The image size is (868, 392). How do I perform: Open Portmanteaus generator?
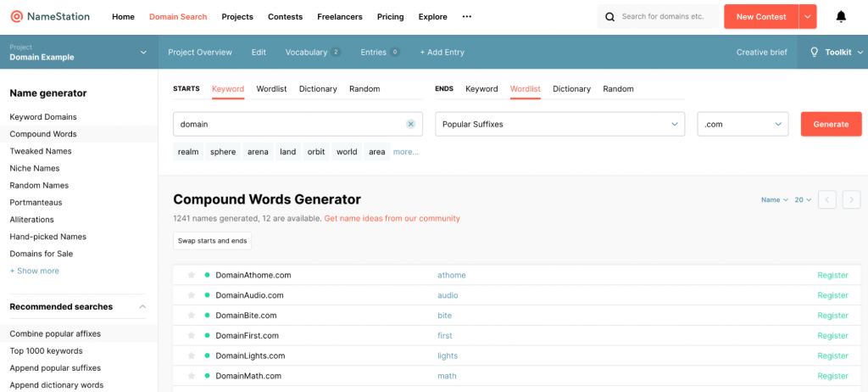pyautogui.click(x=36, y=203)
